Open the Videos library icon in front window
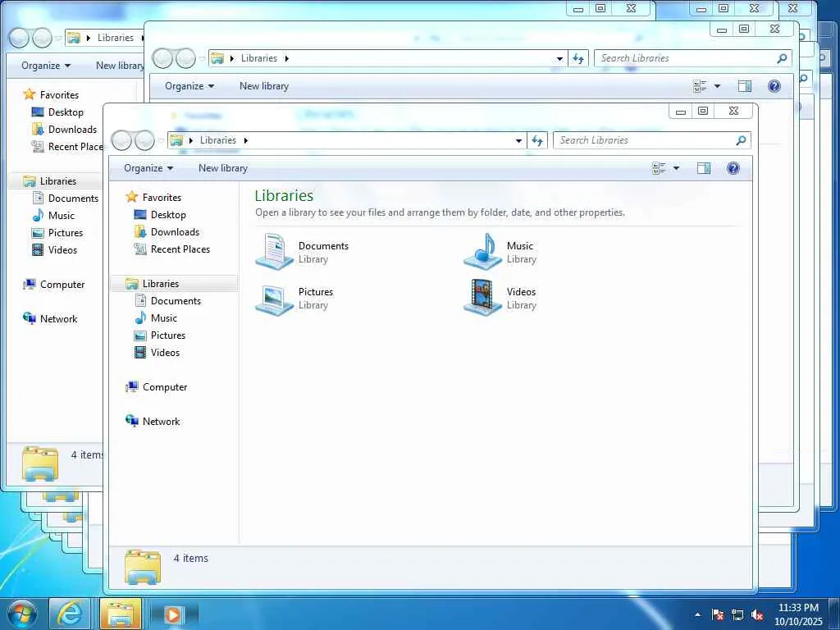Screen dimensions: 840x630 point(482,298)
